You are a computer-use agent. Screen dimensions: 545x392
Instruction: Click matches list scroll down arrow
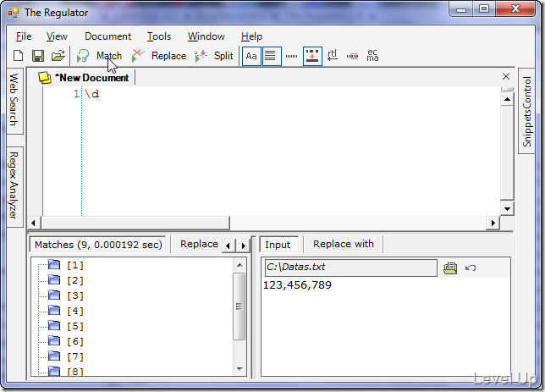239,368
